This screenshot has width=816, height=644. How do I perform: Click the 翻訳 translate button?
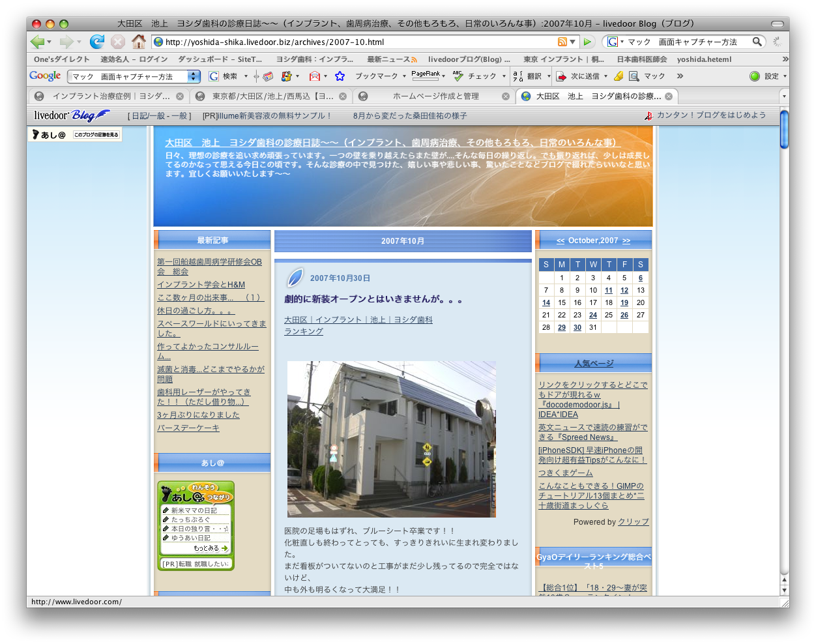(527, 76)
